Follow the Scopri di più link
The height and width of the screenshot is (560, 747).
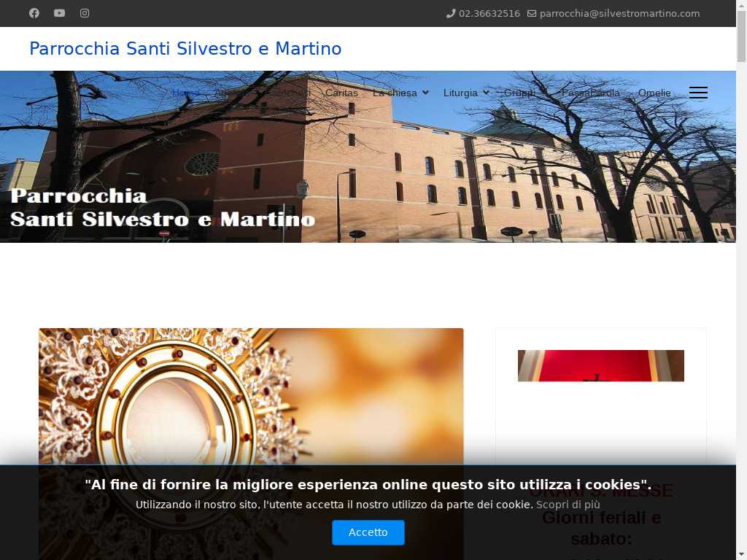568,505
